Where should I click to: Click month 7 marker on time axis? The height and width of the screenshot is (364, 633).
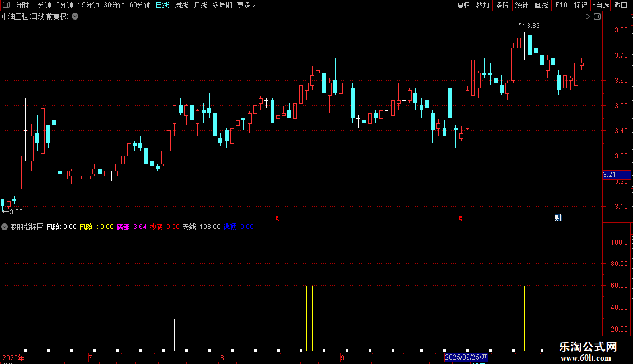[x=90, y=357]
